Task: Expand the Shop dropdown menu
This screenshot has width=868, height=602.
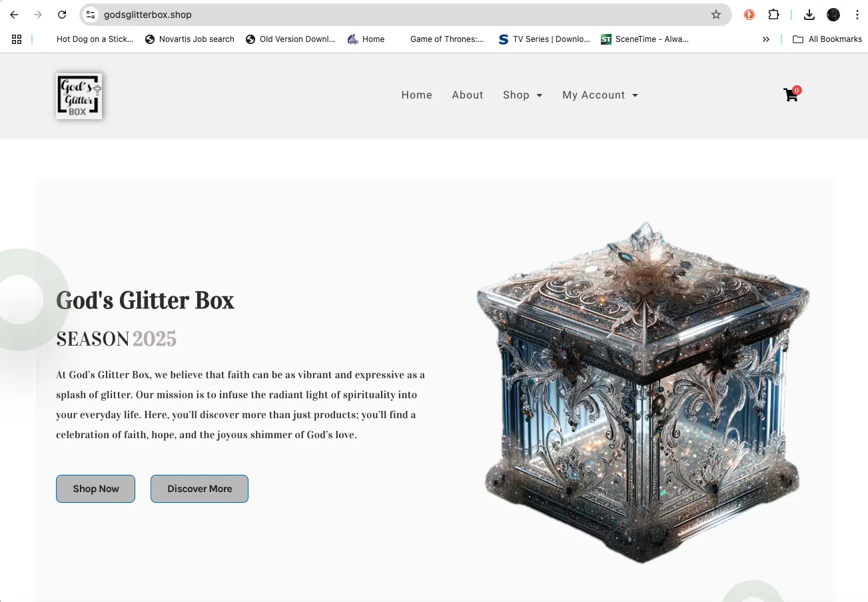Action: click(x=523, y=95)
